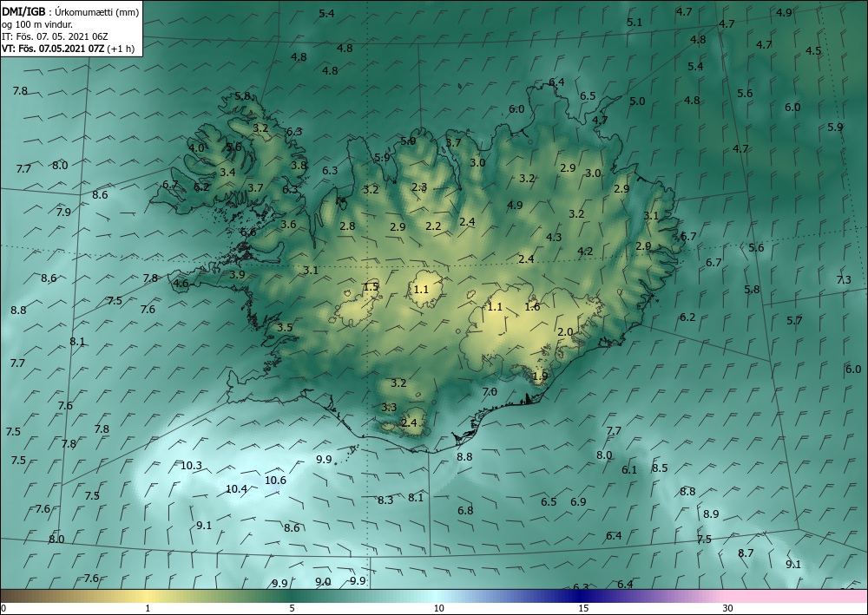Image resolution: width=868 pixels, height=615 pixels.
Task: Pick the dark navy section of the color bar
Action: click(582, 596)
